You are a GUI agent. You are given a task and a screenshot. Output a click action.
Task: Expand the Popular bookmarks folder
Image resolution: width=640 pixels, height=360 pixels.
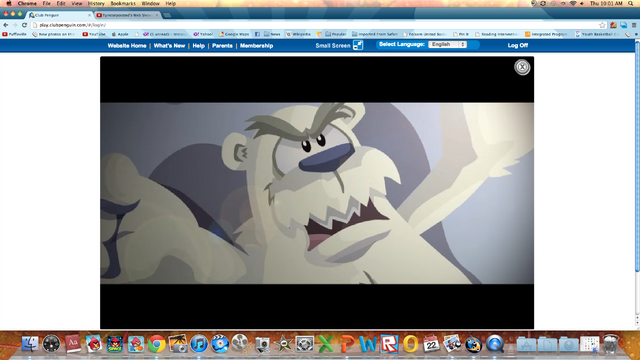click(x=336, y=34)
